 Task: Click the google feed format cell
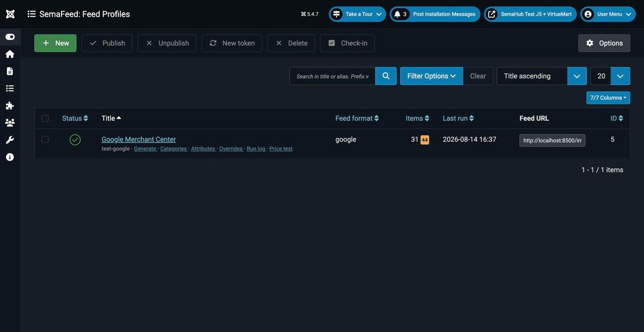[x=346, y=139]
